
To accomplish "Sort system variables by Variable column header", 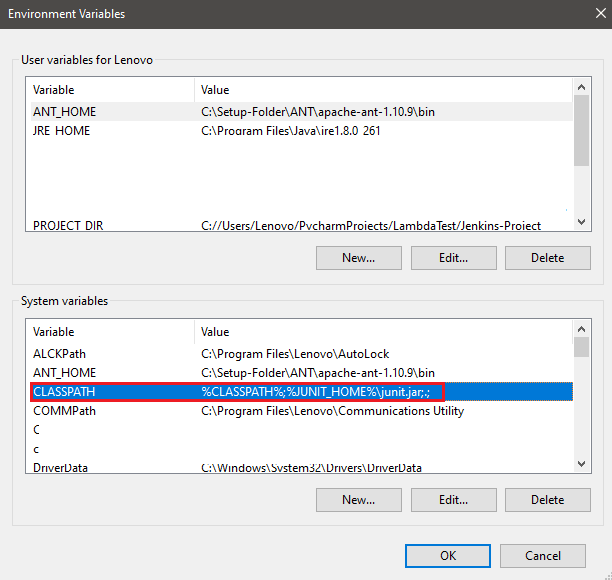I will pyautogui.click(x=110, y=331).
